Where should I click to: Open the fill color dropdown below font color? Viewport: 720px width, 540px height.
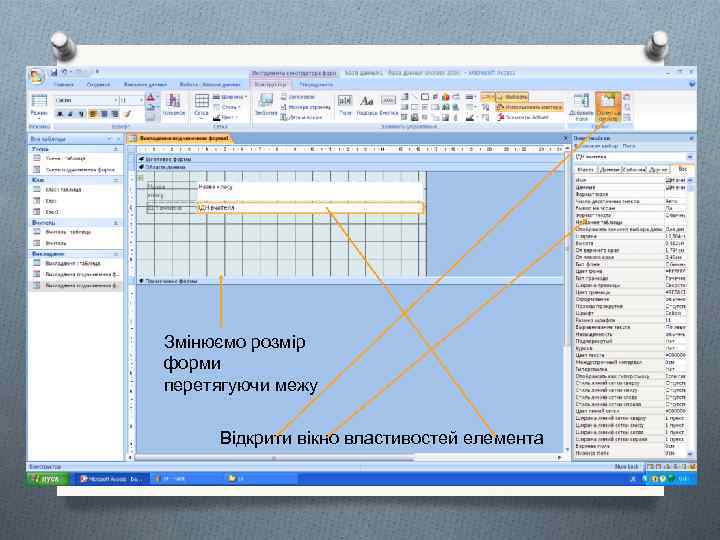[151, 108]
